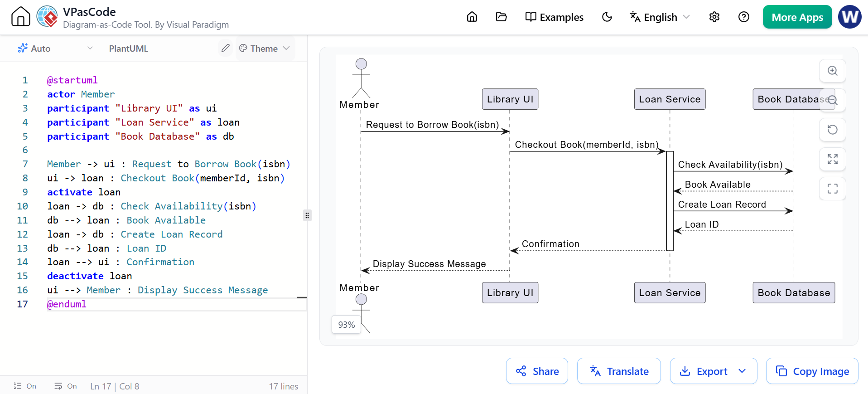Toggle word wrap On in status bar
This screenshot has width=868, height=394.
coord(66,386)
